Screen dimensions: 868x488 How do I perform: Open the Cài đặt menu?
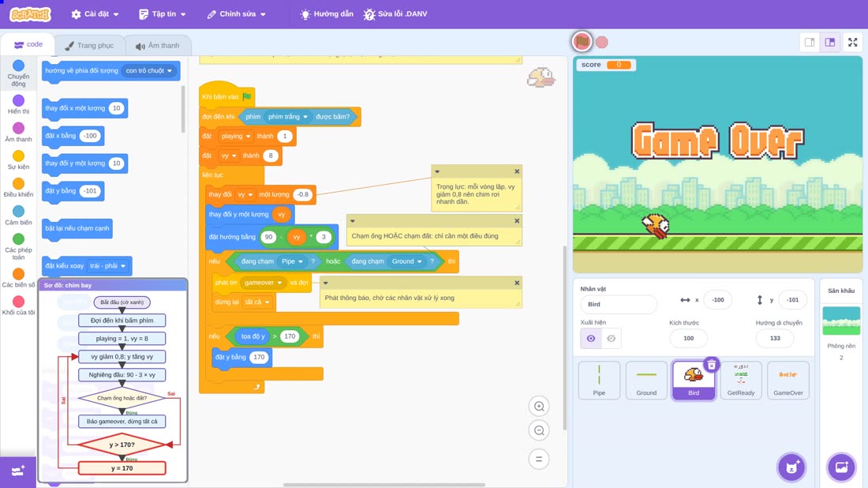[95, 14]
